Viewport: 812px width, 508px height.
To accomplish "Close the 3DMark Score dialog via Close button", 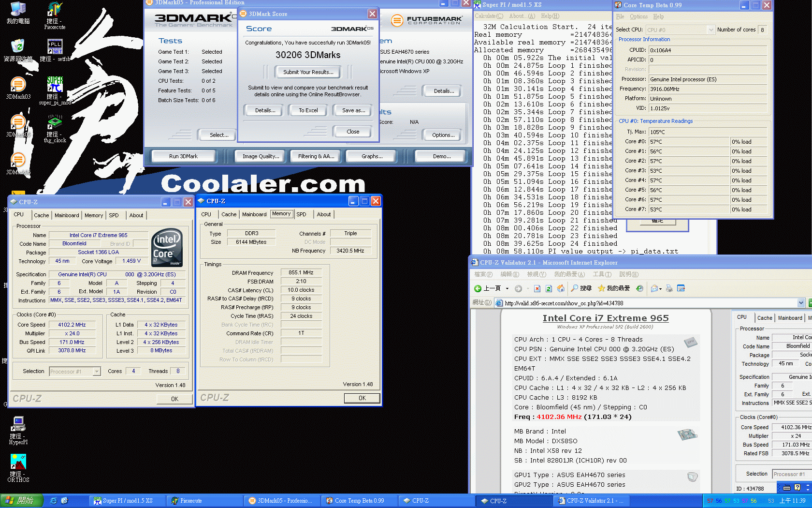I will click(x=352, y=132).
